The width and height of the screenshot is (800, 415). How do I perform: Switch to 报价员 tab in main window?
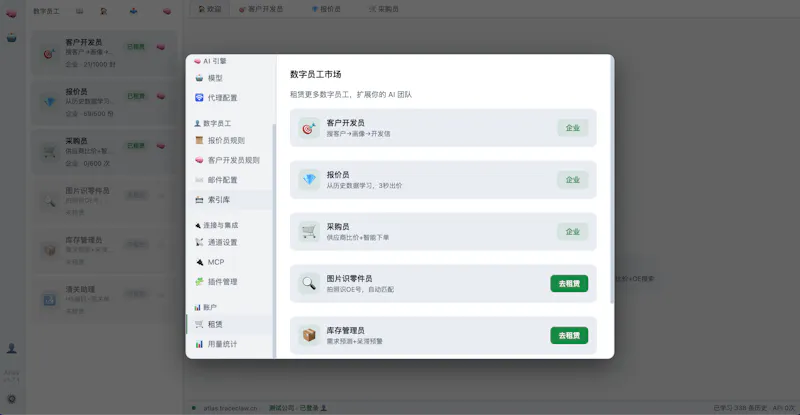tap(326, 9)
